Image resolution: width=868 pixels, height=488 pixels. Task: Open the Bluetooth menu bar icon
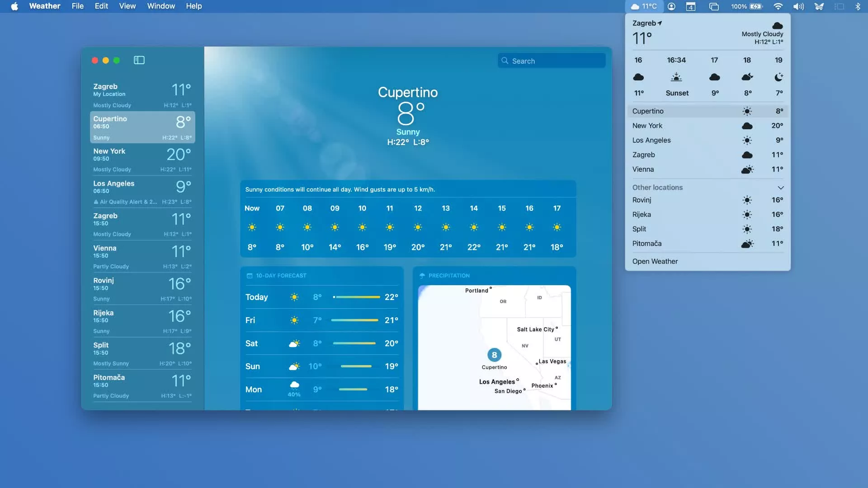[858, 6]
